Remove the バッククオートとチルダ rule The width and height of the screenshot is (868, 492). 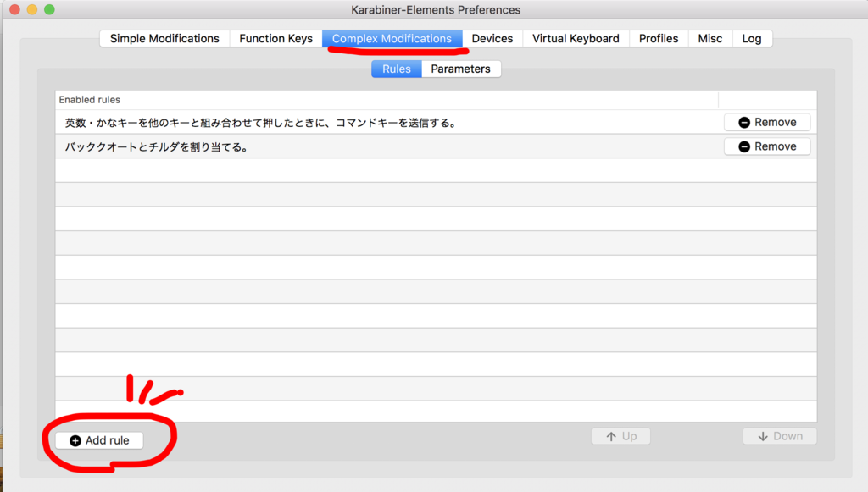pos(767,146)
